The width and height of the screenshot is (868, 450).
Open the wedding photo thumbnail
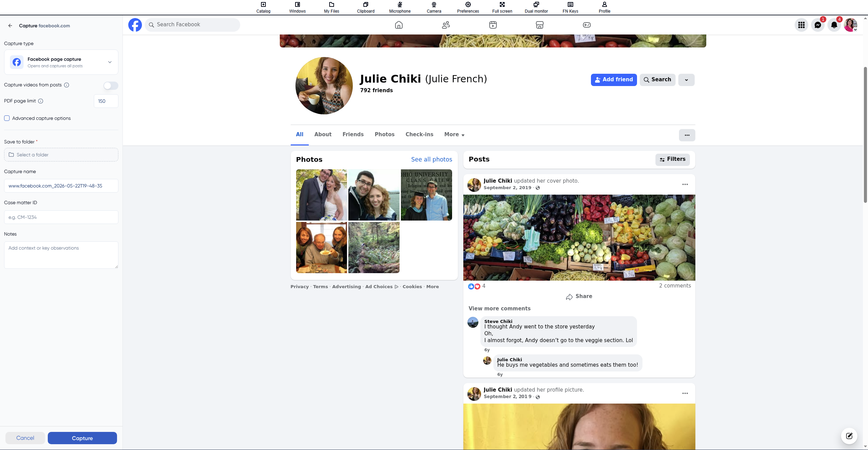click(321, 195)
